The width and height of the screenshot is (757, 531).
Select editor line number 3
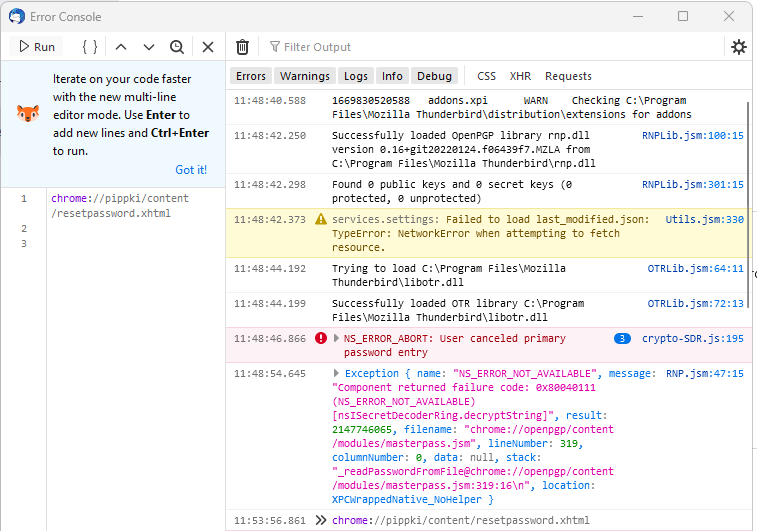coord(24,243)
